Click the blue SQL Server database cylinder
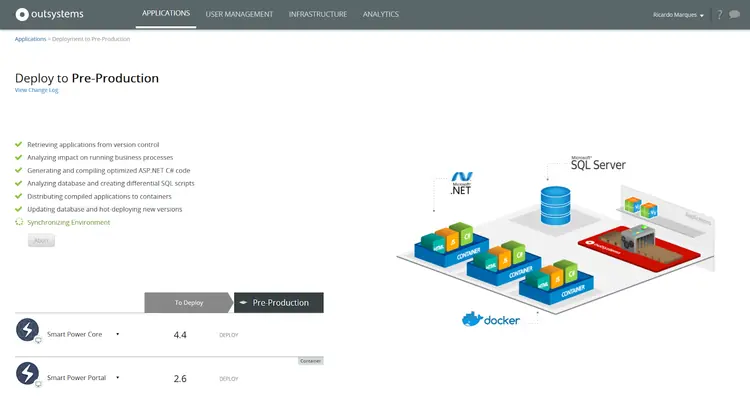The image size is (750, 396). [555, 206]
